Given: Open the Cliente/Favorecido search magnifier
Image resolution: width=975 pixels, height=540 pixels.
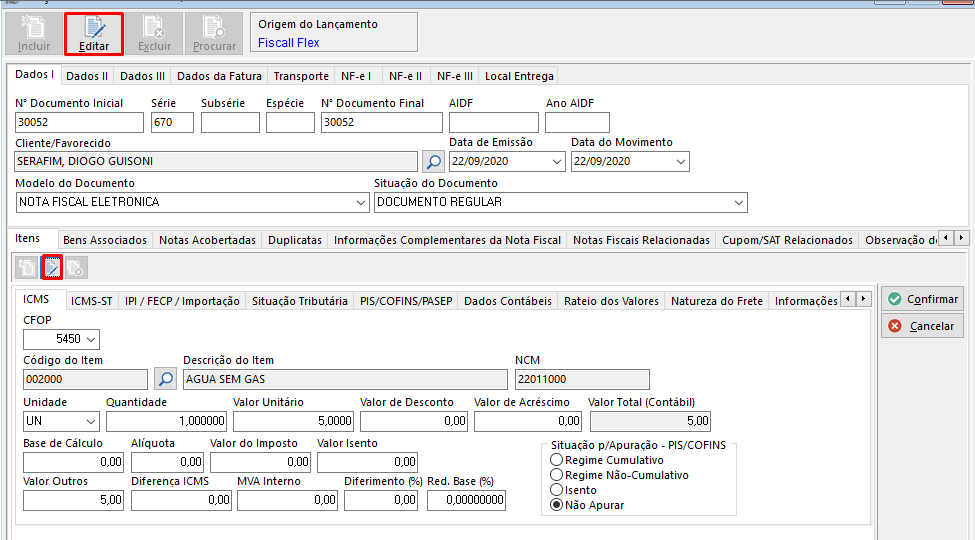Looking at the screenshot, I should tap(433, 162).
